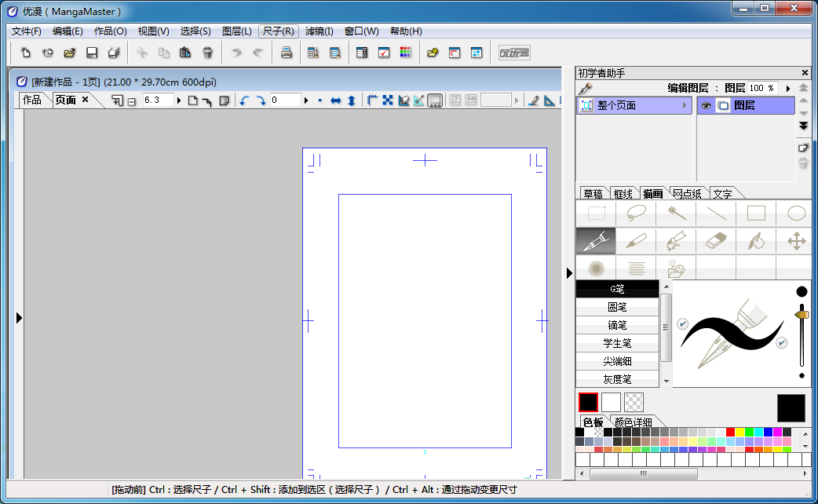Open the materials folder tool icon
The height and width of the screenshot is (504, 818).
point(676,268)
